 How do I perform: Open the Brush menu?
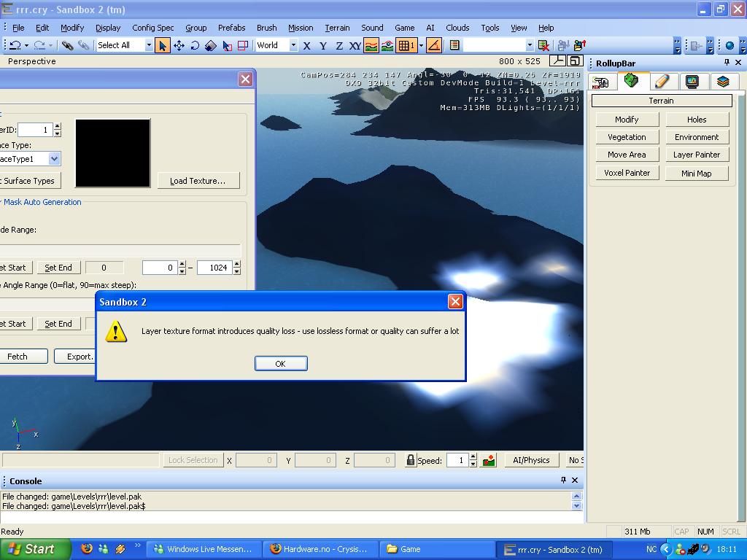click(x=267, y=28)
